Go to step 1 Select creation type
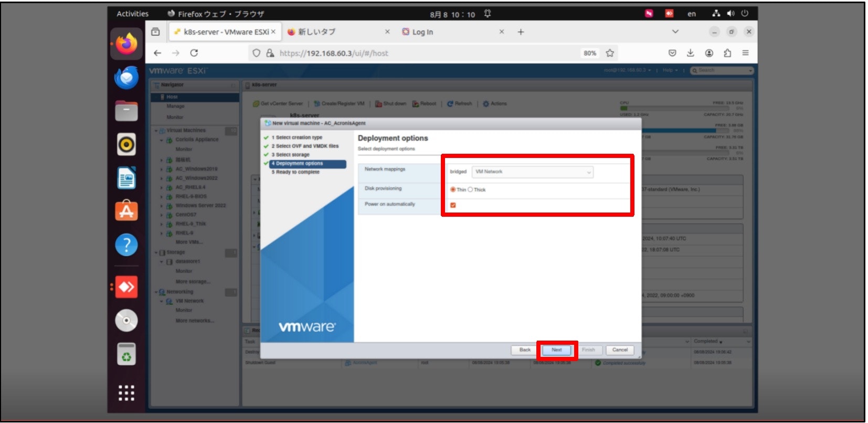The width and height of the screenshot is (868, 423). tap(297, 138)
